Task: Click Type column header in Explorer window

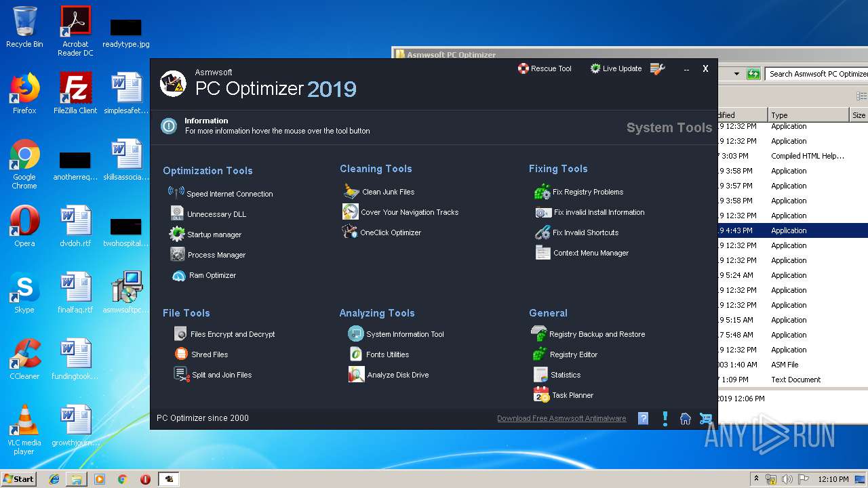Action: pos(808,115)
